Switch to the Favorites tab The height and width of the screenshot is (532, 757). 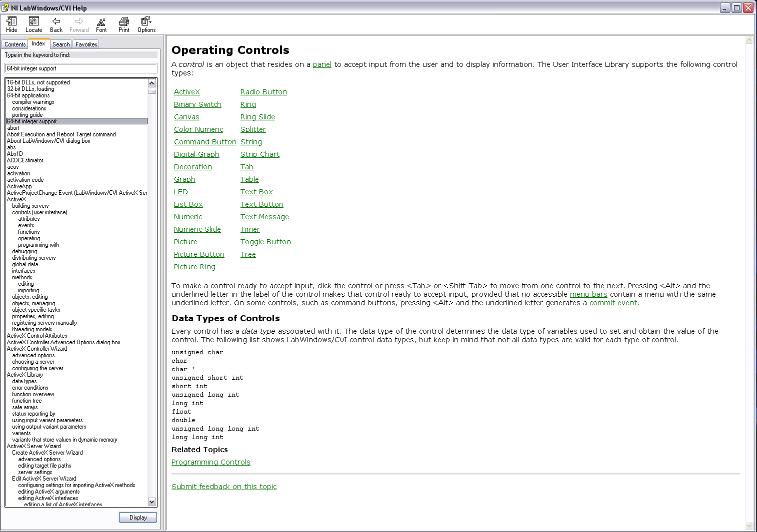tap(86, 44)
